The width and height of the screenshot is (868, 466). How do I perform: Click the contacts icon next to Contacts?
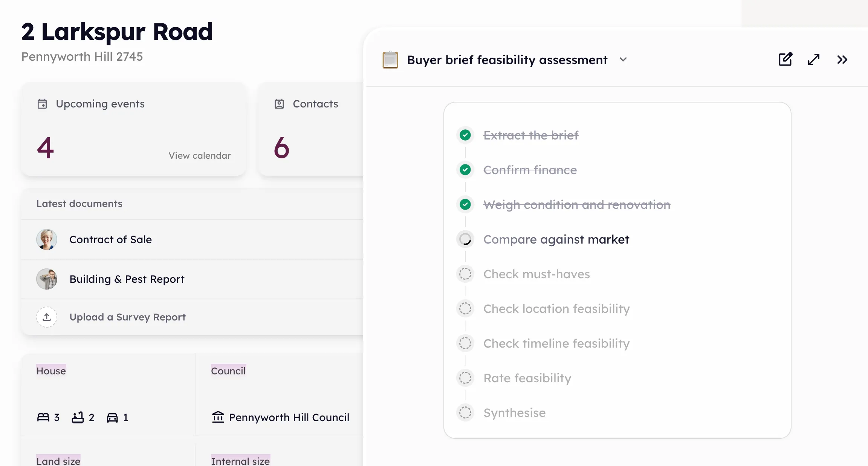[x=279, y=104]
